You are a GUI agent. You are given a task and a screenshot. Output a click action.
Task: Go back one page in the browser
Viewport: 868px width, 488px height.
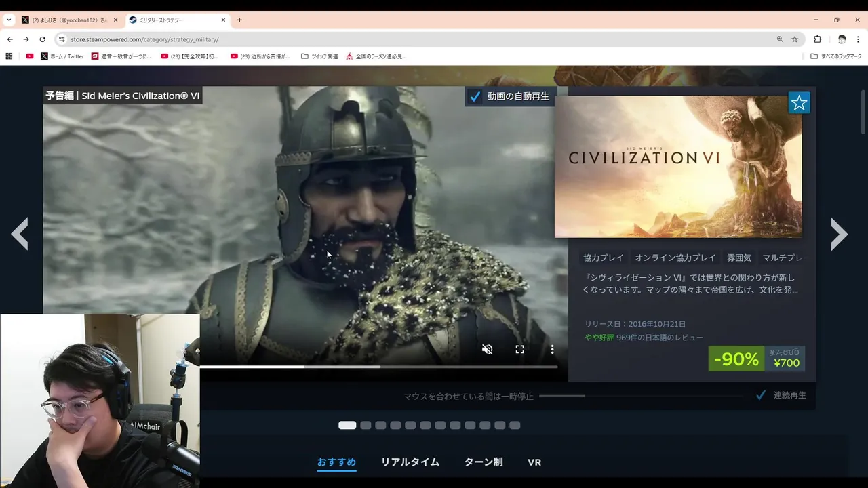click(9, 39)
